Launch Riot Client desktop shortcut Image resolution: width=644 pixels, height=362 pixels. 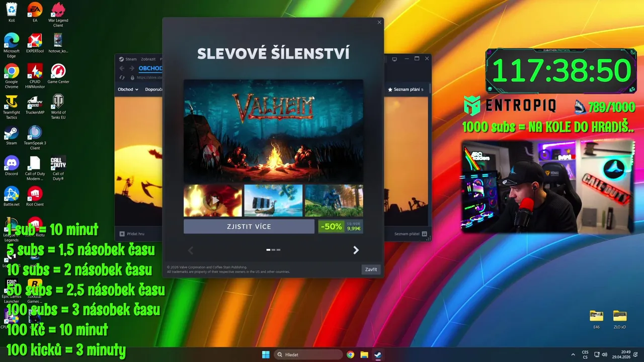pyautogui.click(x=35, y=197)
